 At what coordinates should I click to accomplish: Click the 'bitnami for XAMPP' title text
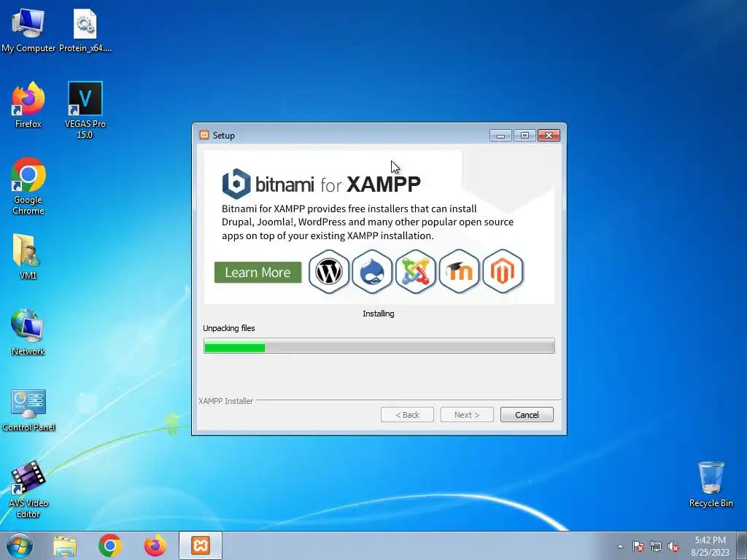click(x=338, y=184)
